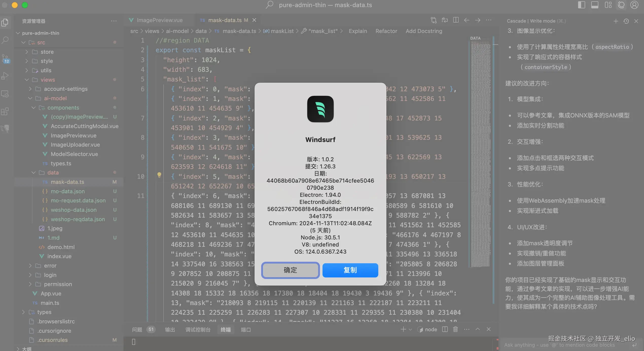The width and height of the screenshot is (644, 351).
Task: Kill the terminal with the trash icon
Action: 455,329
